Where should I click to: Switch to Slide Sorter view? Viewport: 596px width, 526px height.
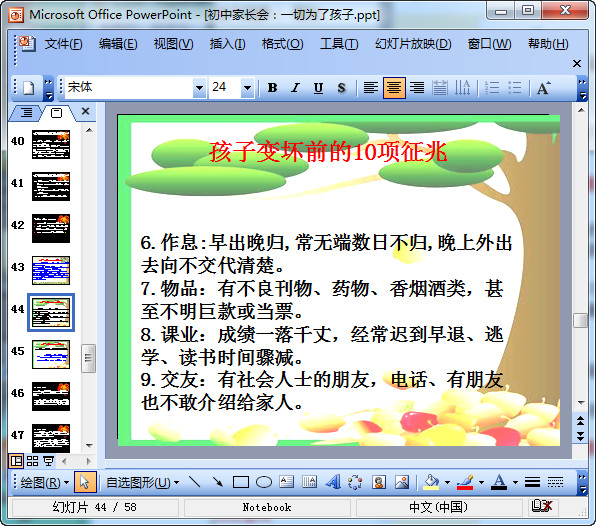click(x=33, y=461)
